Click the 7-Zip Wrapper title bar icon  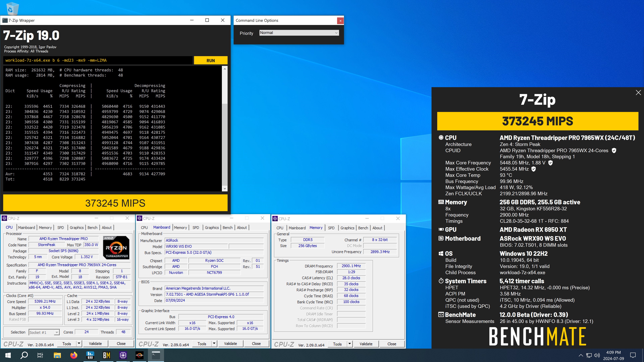pyautogui.click(x=5, y=20)
